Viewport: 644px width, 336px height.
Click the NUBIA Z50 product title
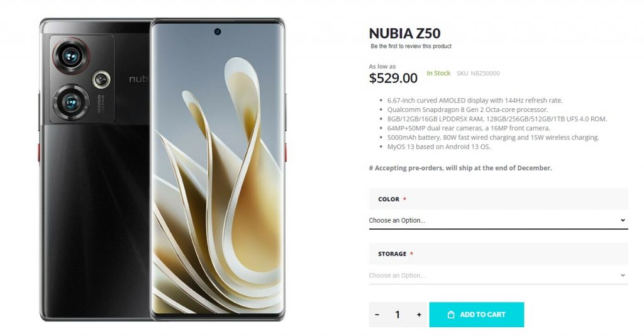point(404,33)
